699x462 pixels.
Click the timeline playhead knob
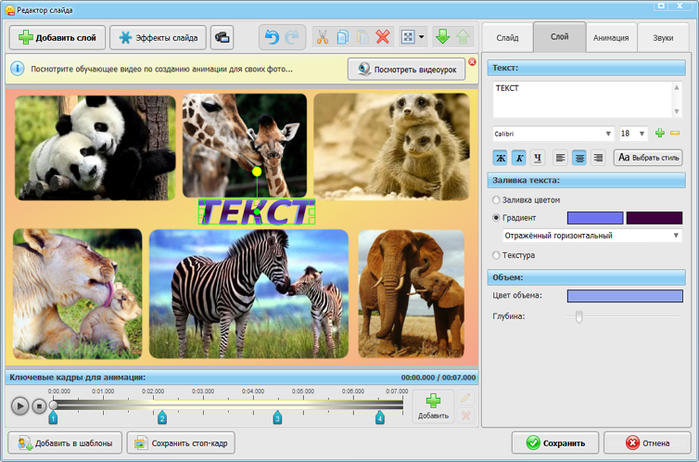[x=53, y=405]
